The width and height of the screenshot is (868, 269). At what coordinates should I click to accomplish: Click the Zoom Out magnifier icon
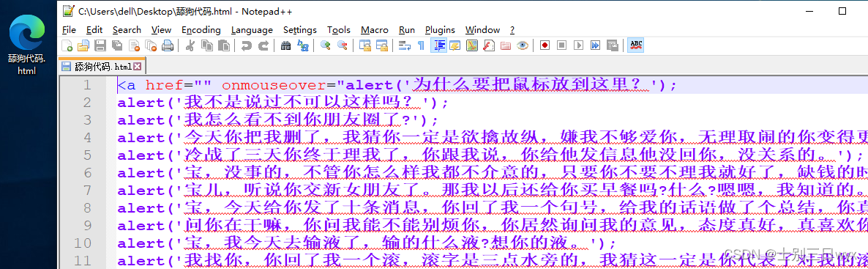pyautogui.click(x=342, y=45)
